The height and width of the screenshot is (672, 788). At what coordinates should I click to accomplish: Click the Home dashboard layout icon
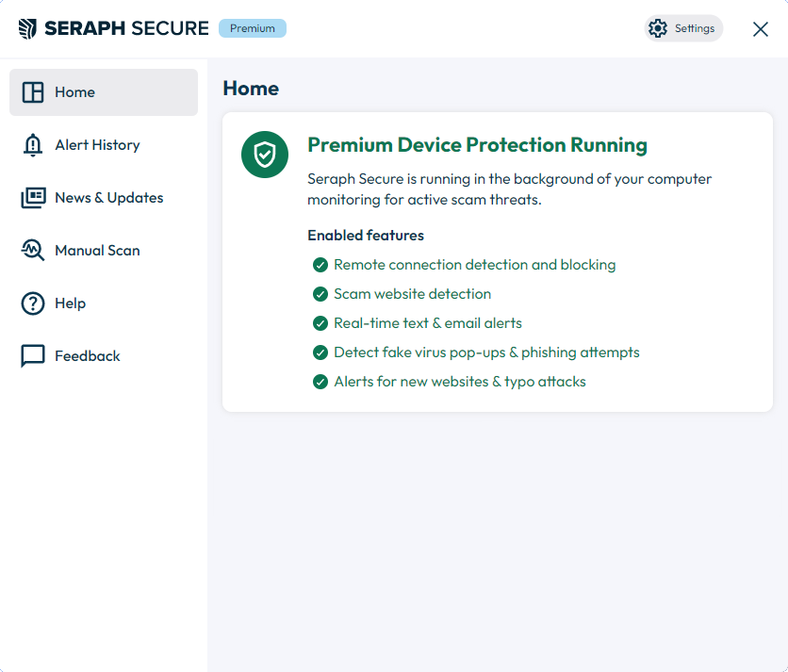point(33,92)
